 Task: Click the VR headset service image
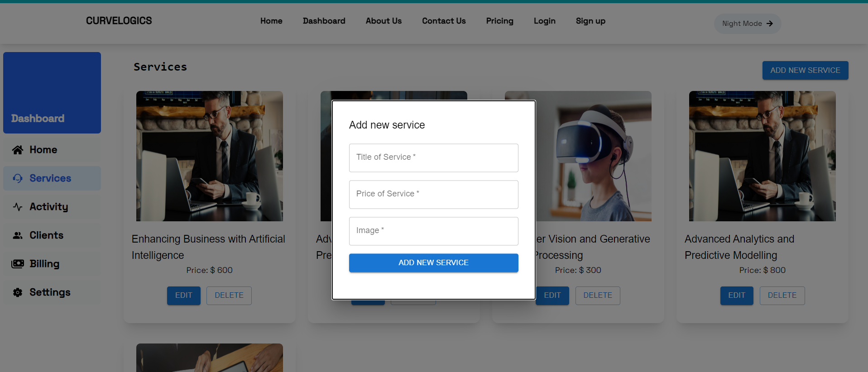pyautogui.click(x=594, y=156)
